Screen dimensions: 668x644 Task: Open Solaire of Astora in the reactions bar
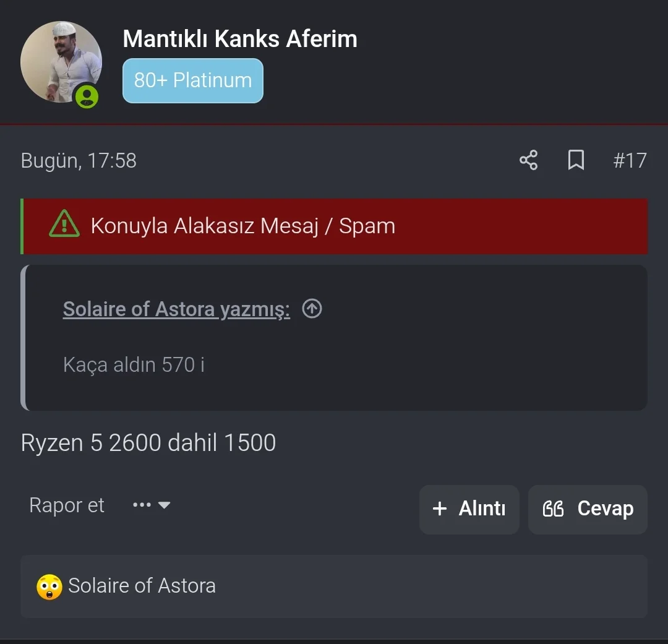(142, 586)
